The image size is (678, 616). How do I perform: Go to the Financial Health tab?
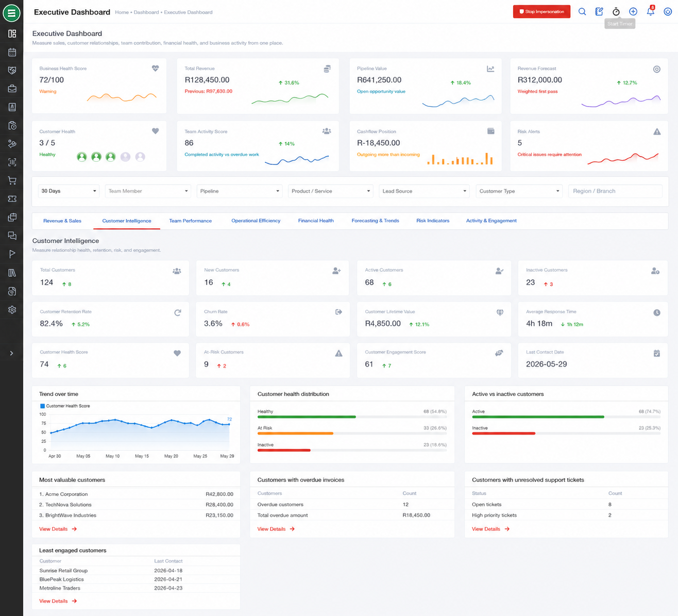coord(316,221)
